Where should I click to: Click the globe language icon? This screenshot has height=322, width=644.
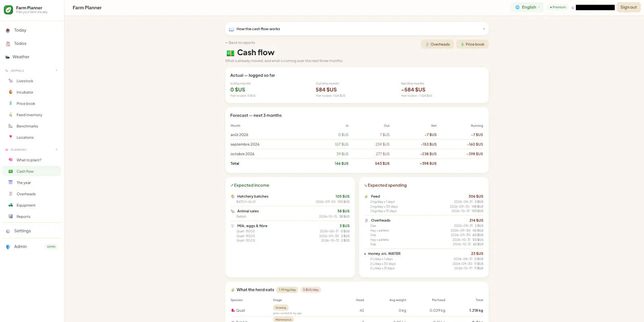coord(518,7)
